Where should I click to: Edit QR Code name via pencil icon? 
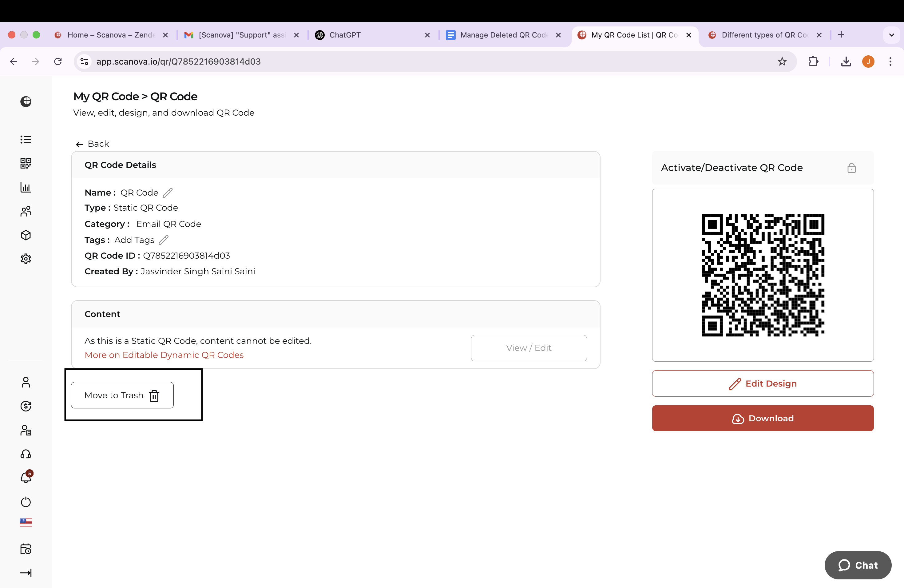[168, 193]
